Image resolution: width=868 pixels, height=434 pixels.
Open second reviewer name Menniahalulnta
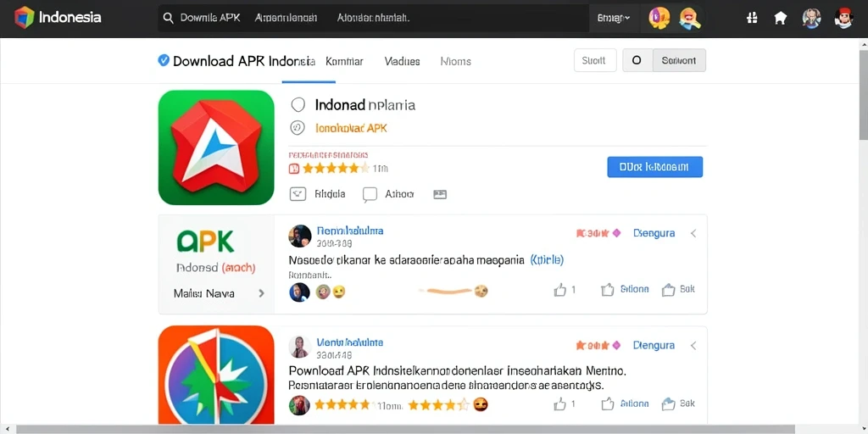pyautogui.click(x=350, y=342)
